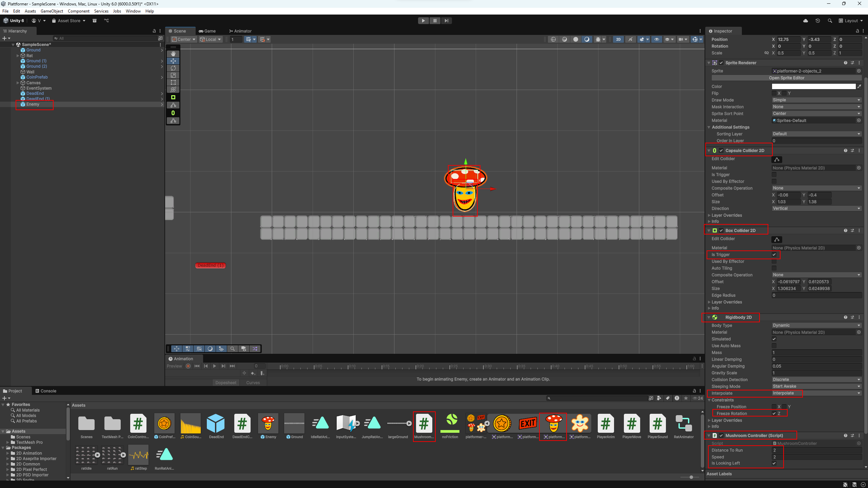Open the GameObject menu
Screen dimensions: 868x488
[52, 11]
